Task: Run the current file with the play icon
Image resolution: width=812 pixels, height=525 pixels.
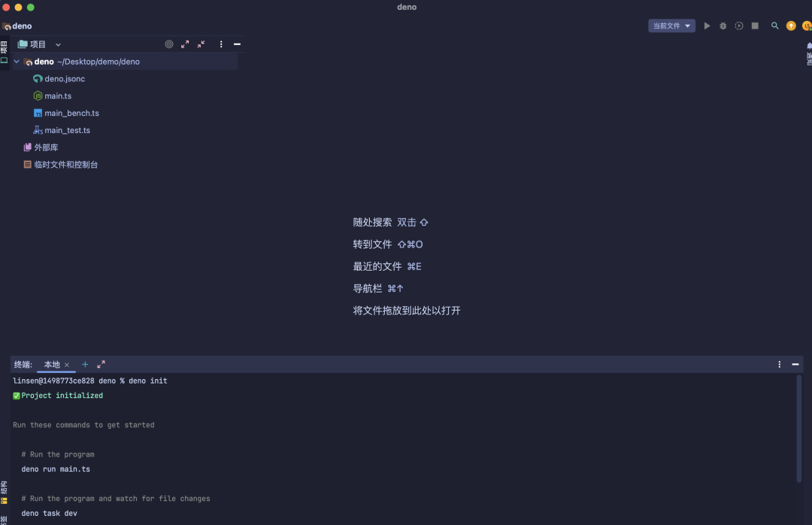Action: pyautogui.click(x=707, y=26)
